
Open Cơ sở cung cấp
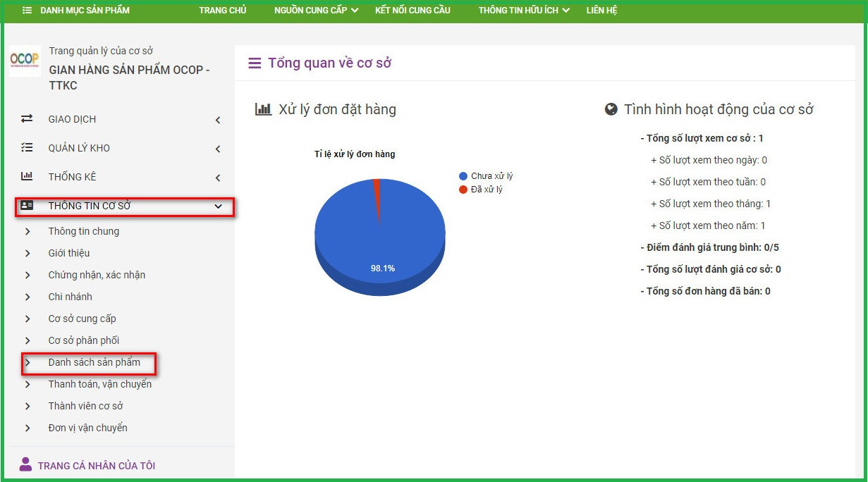tap(82, 319)
